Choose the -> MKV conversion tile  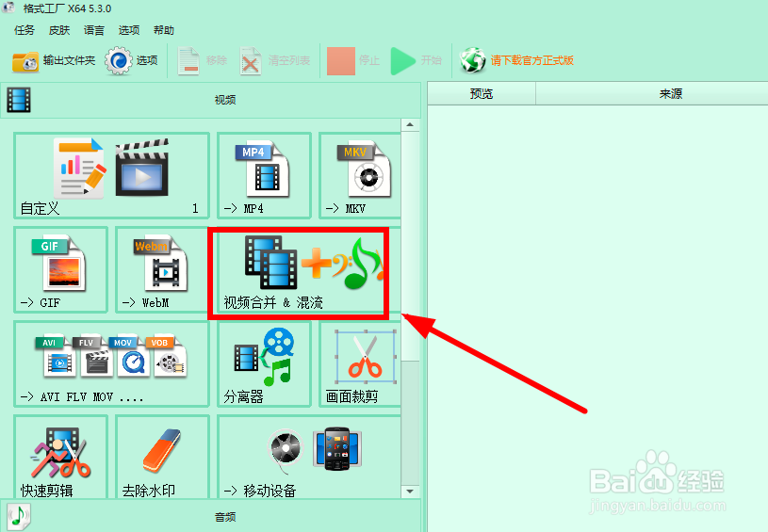(x=360, y=175)
